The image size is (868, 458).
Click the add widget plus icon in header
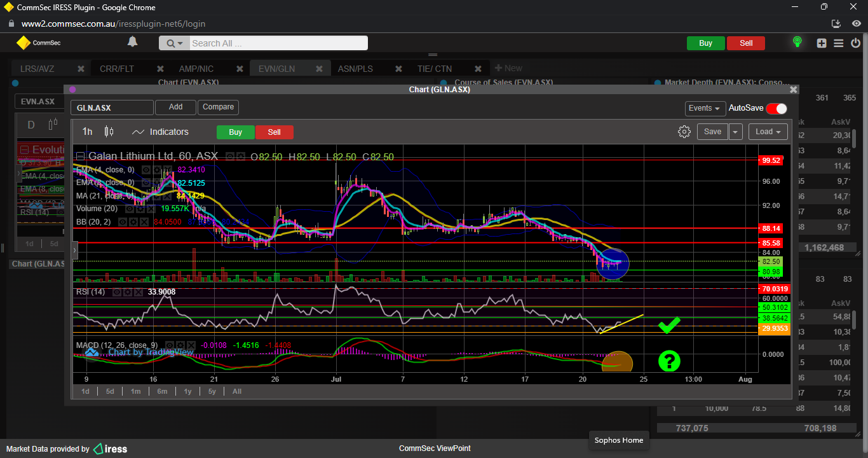(822, 43)
